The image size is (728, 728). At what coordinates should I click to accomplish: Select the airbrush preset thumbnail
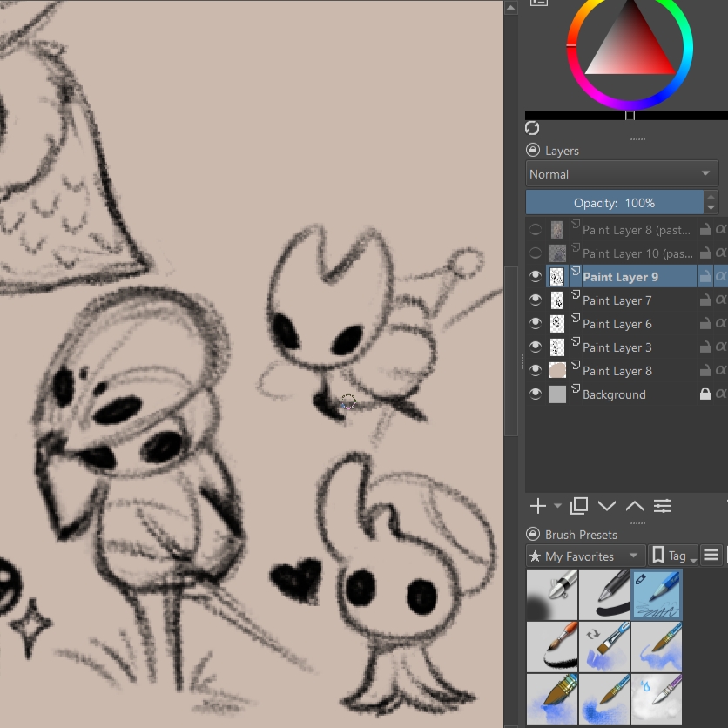click(x=552, y=595)
